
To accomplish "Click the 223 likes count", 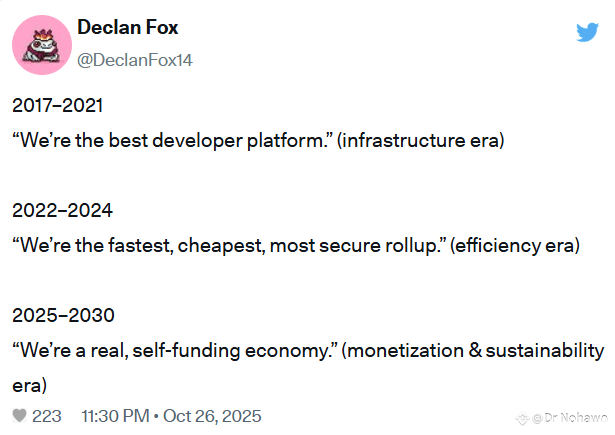I will 47,416.
